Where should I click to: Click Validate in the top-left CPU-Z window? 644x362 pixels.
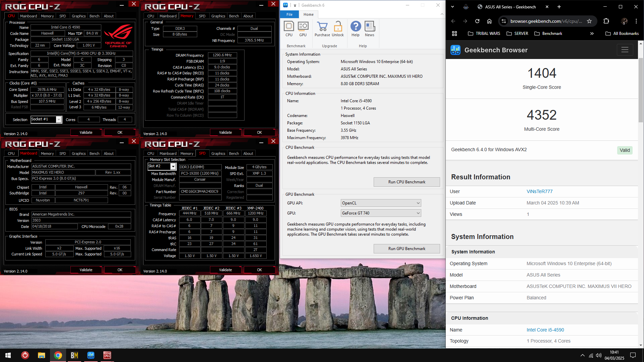click(x=86, y=132)
